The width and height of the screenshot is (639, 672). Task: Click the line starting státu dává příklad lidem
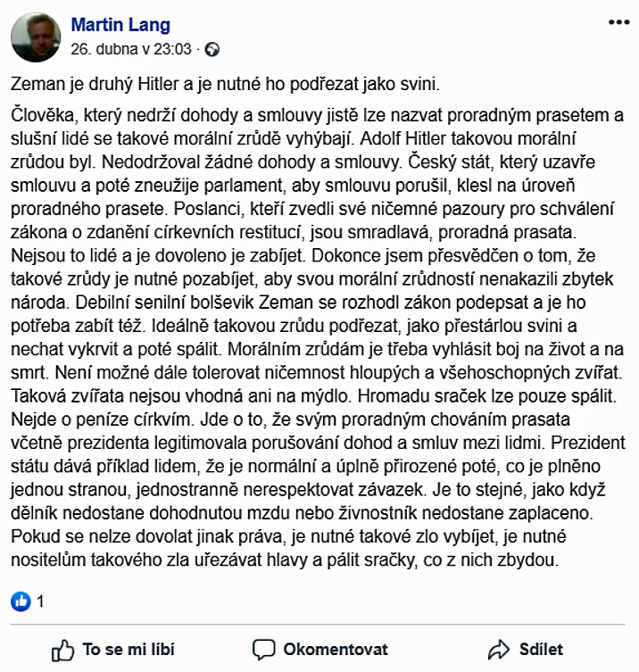305,466
